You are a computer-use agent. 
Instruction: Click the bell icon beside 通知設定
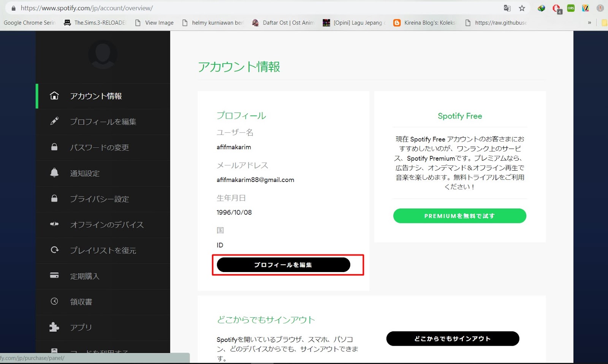coord(54,173)
